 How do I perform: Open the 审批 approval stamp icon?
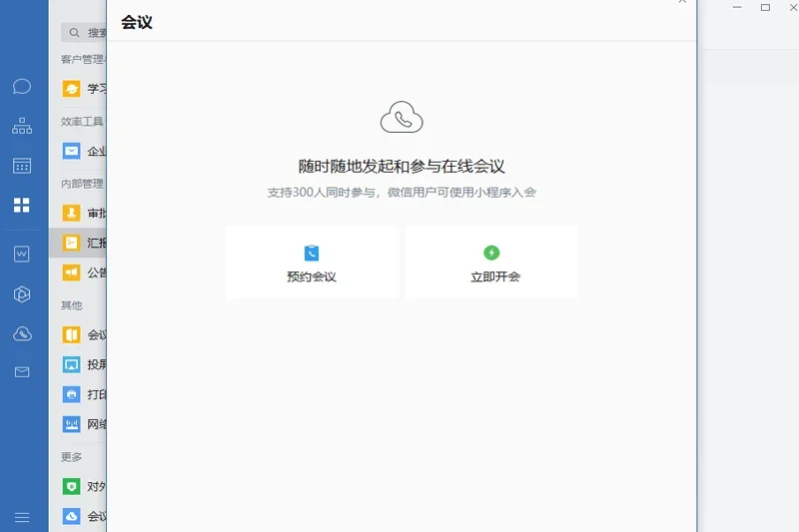point(71,213)
